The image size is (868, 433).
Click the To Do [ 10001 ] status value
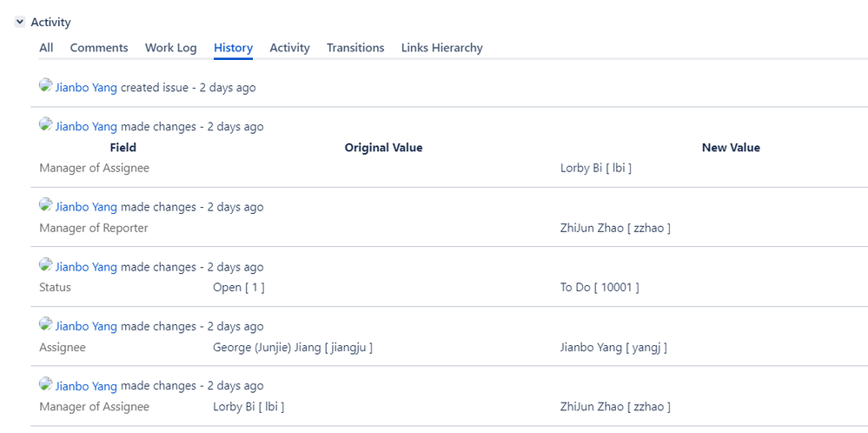[600, 288]
